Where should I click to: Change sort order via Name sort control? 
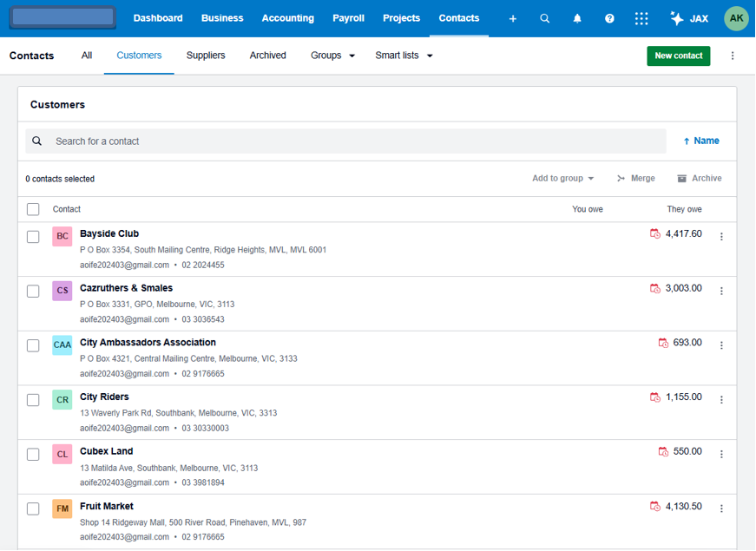pyautogui.click(x=701, y=141)
